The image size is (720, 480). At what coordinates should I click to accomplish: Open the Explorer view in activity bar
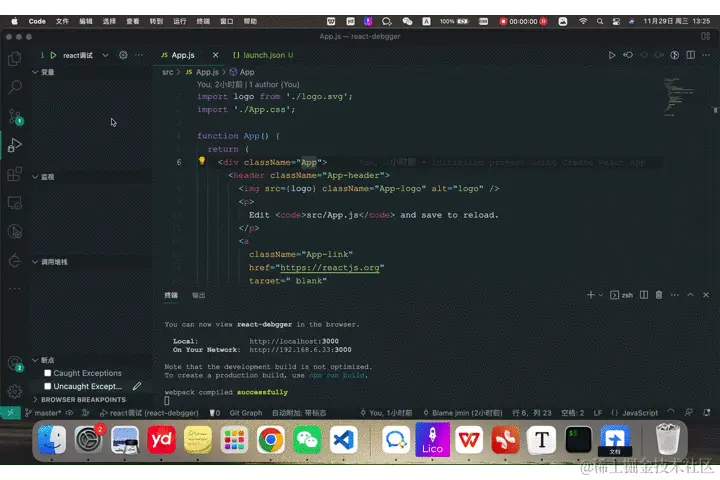15,58
